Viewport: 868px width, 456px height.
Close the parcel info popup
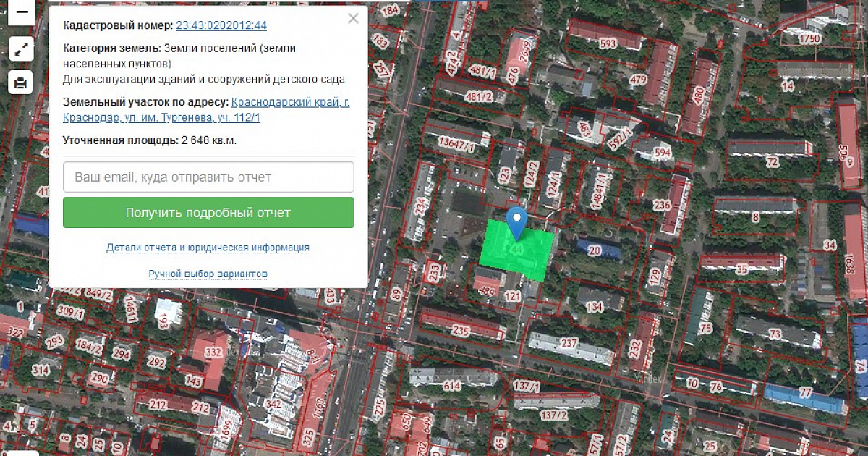(353, 19)
